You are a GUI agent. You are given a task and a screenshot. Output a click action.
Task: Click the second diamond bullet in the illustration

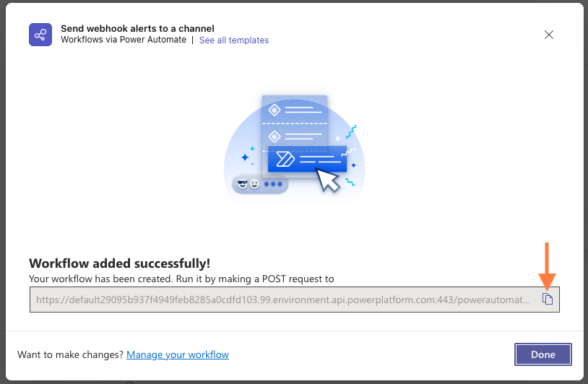click(x=274, y=136)
